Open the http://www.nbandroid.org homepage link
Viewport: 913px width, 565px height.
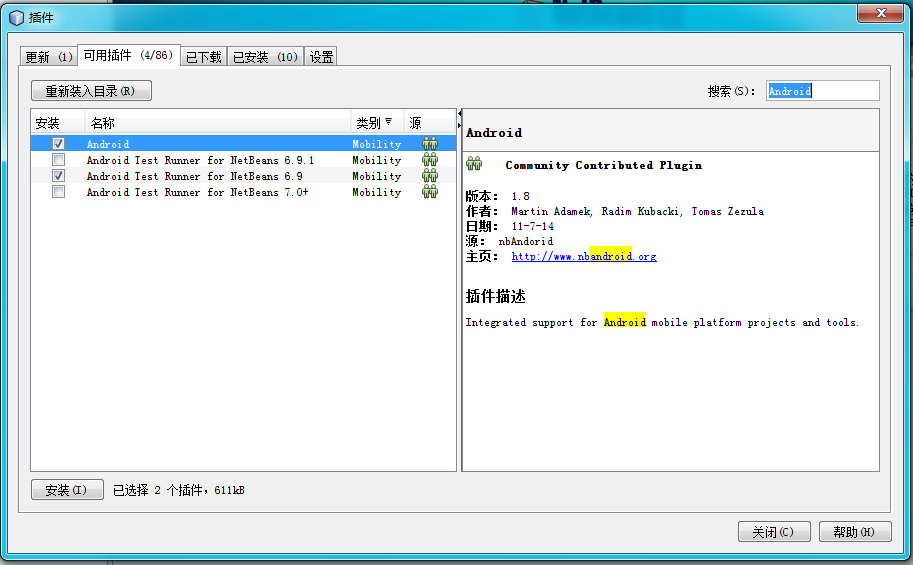[584, 256]
